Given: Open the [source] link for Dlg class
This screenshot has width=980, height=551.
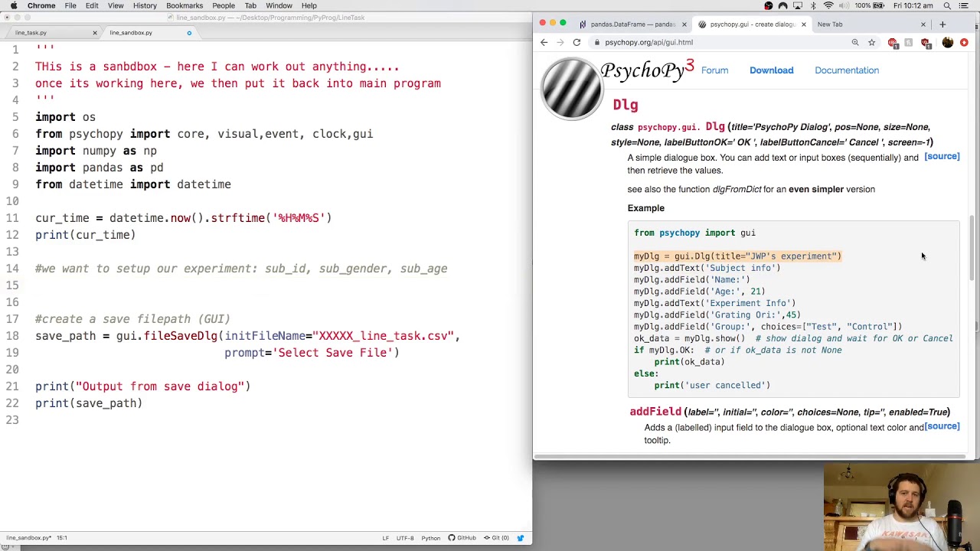Looking at the screenshot, I should pyautogui.click(x=942, y=157).
